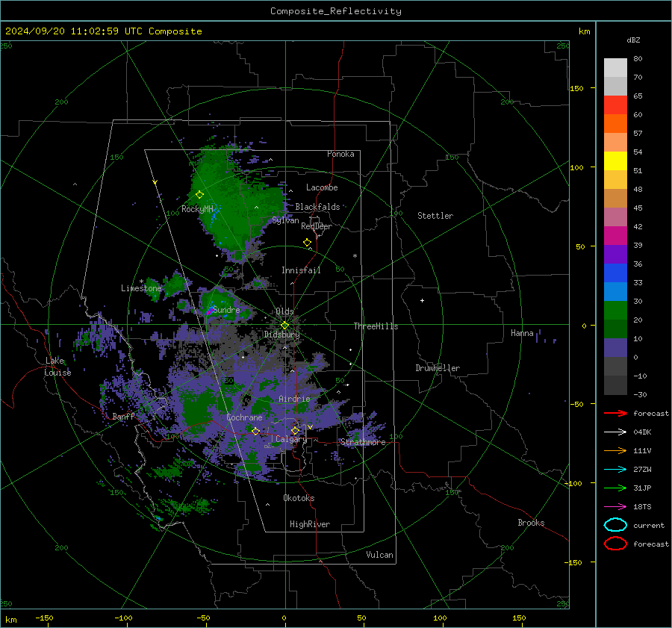The width and height of the screenshot is (672, 628).
Task: Click the Cochrane label
Action: 244,417
